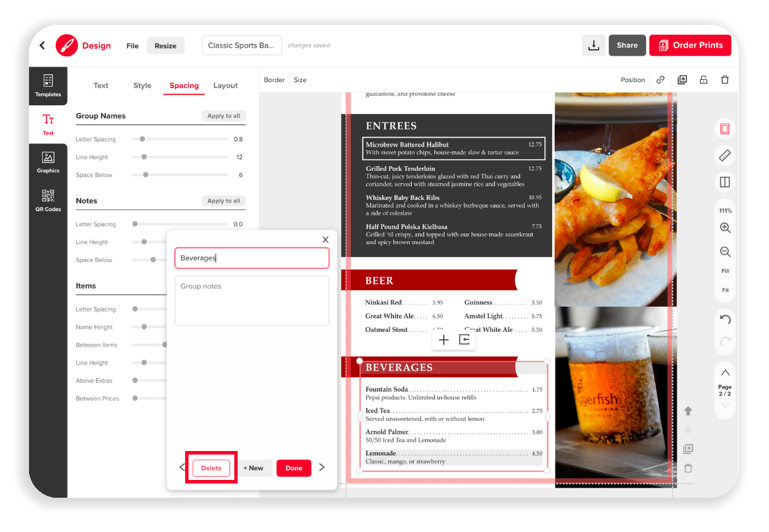Duplicate section using lower right icon

click(x=688, y=449)
